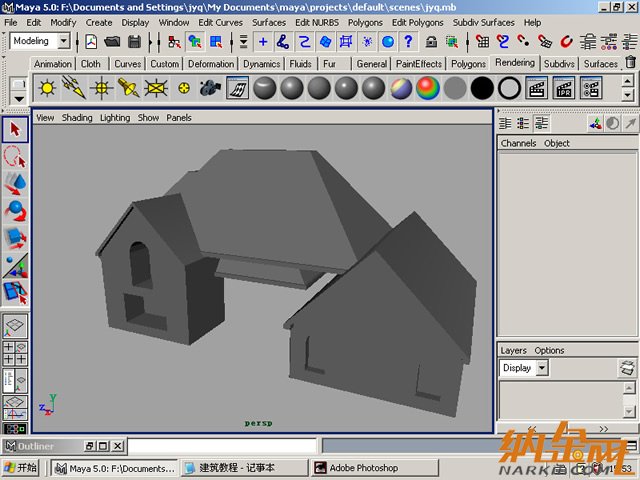Toggle select by object type mode
Screen dimensions: 640x480
pyautogui.click(x=195, y=42)
